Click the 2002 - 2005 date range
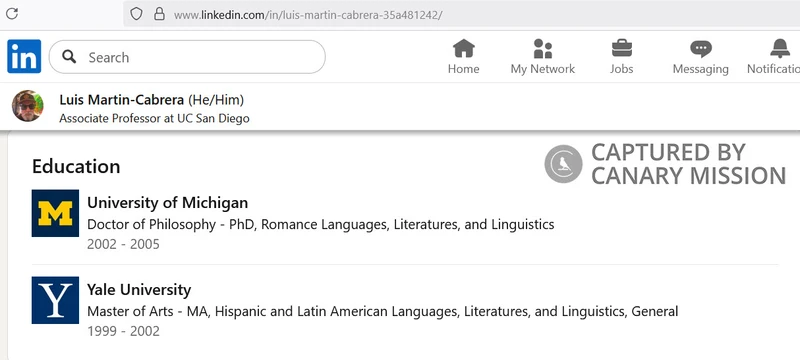The image size is (800, 360). click(123, 244)
